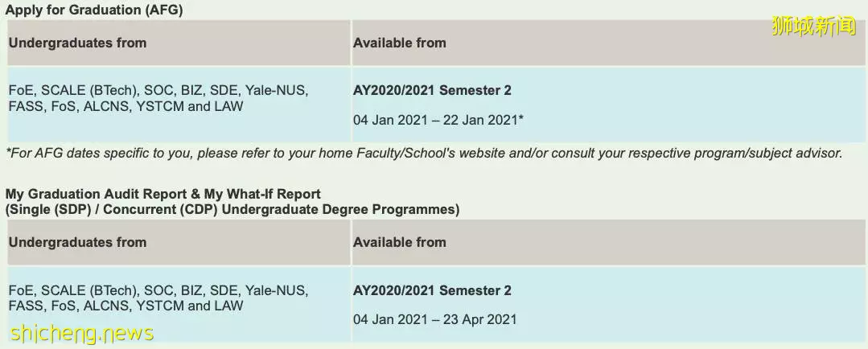Click 'home Faculty/School's website' phrase in footnote
Screen dimensions: 868x349
(413, 154)
